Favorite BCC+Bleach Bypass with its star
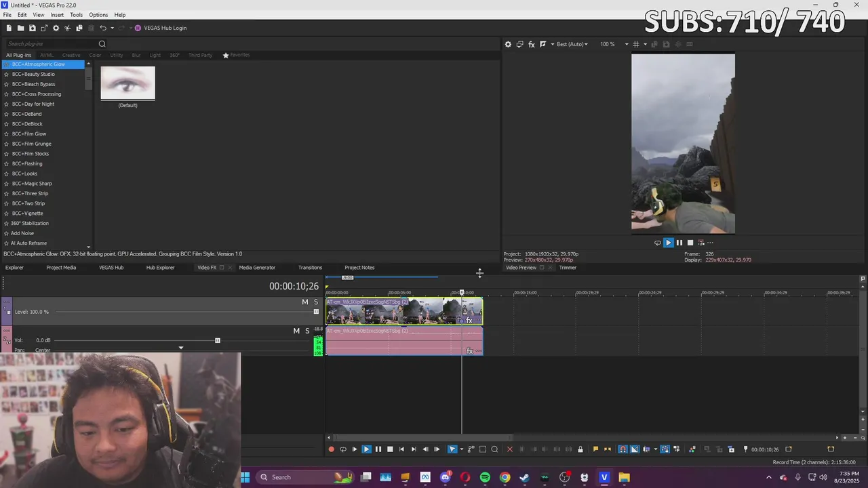Viewport: 868px width, 488px height. [6, 84]
